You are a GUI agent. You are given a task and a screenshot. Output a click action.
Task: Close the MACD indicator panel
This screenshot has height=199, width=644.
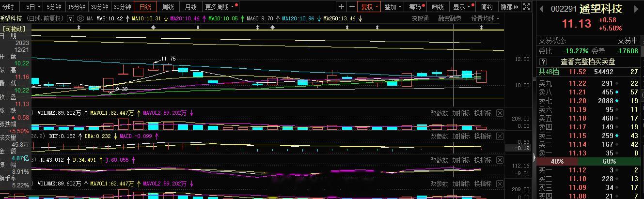click(500, 136)
